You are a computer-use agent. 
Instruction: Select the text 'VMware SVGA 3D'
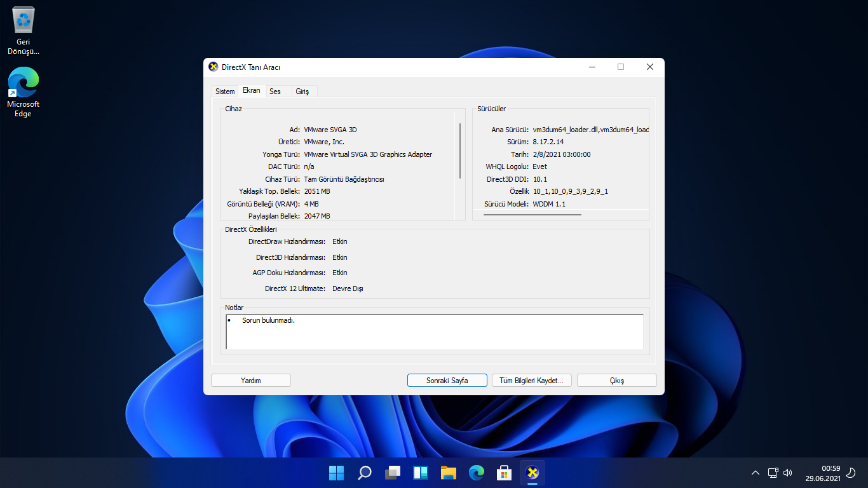(330, 130)
